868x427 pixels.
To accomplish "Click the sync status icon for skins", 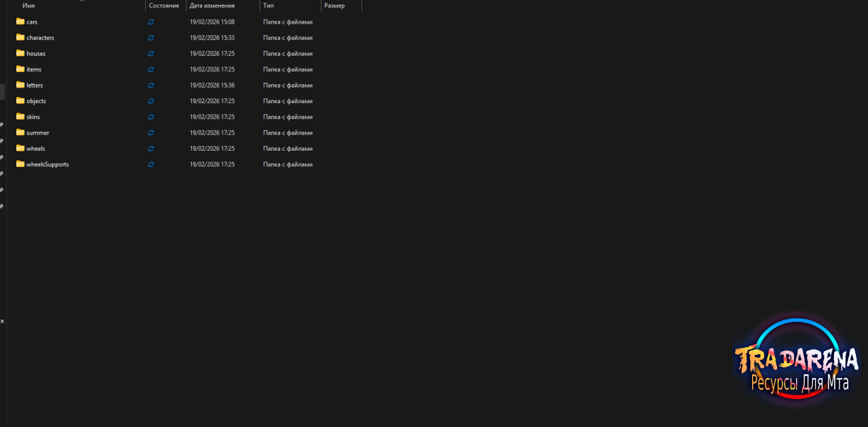I will (x=151, y=117).
